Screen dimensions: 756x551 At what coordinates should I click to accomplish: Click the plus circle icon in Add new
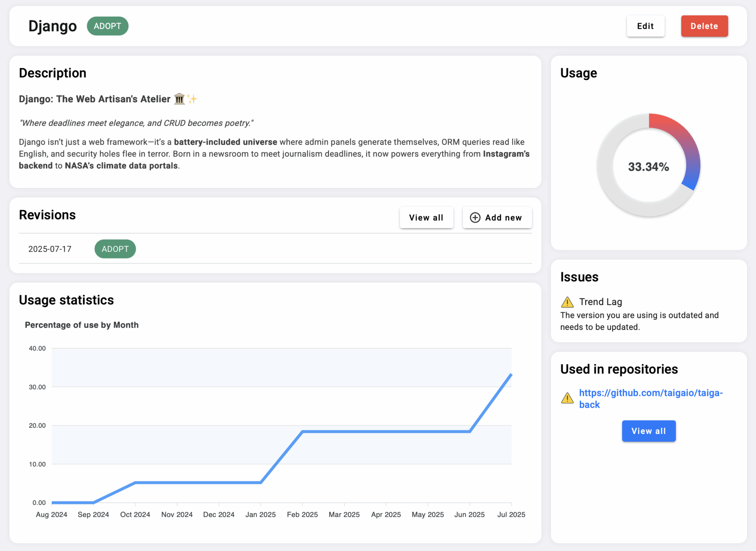click(x=475, y=218)
